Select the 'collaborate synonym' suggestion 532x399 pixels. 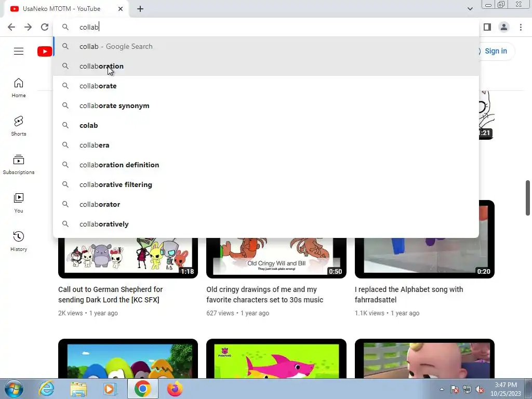266,105
